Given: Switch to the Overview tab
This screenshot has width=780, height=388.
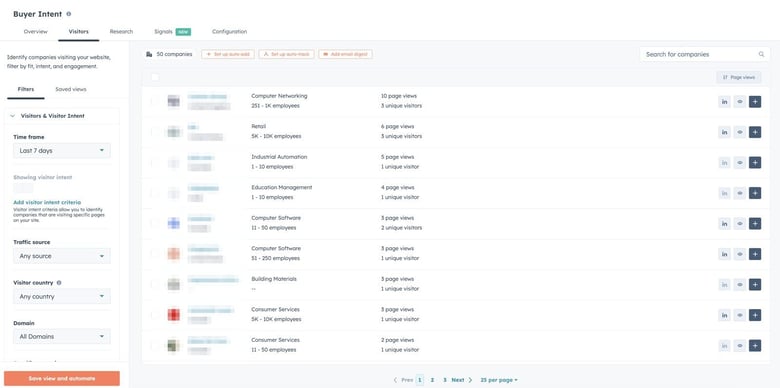Looking at the screenshot, I should click(x=36, y=32).
